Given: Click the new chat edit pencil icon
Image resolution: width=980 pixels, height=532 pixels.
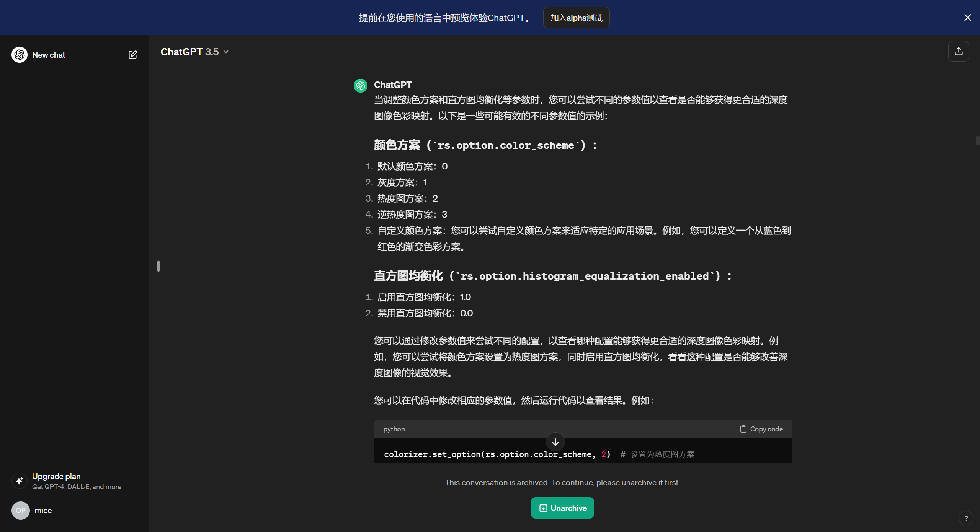Looking at the screenshot, I should point(132,55).
